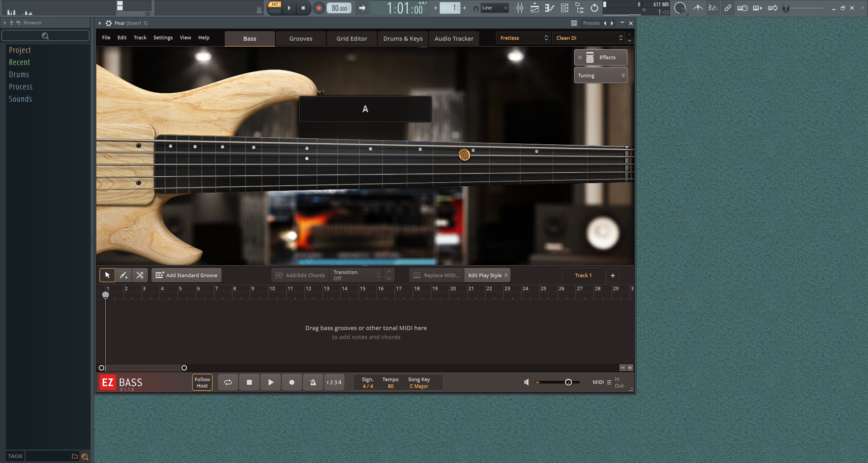
Task: Click the tempo tapper arrow icon
Action: coord(362,8)
